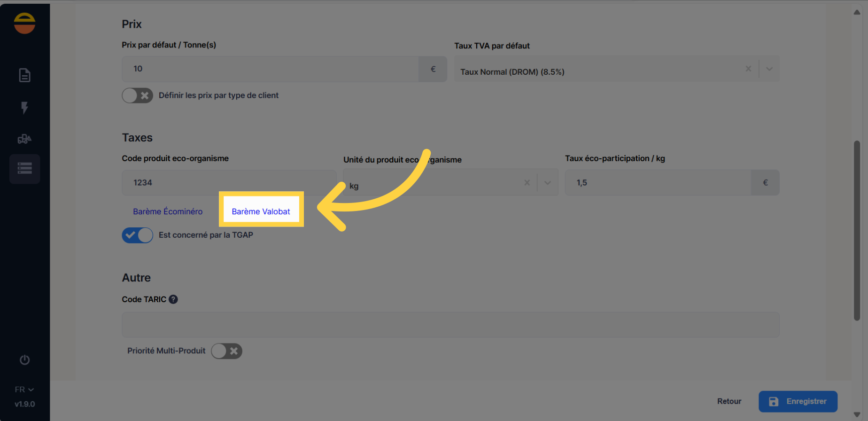Open the documents icon in sidebar

pyautogui.click(x=24, y=75)
